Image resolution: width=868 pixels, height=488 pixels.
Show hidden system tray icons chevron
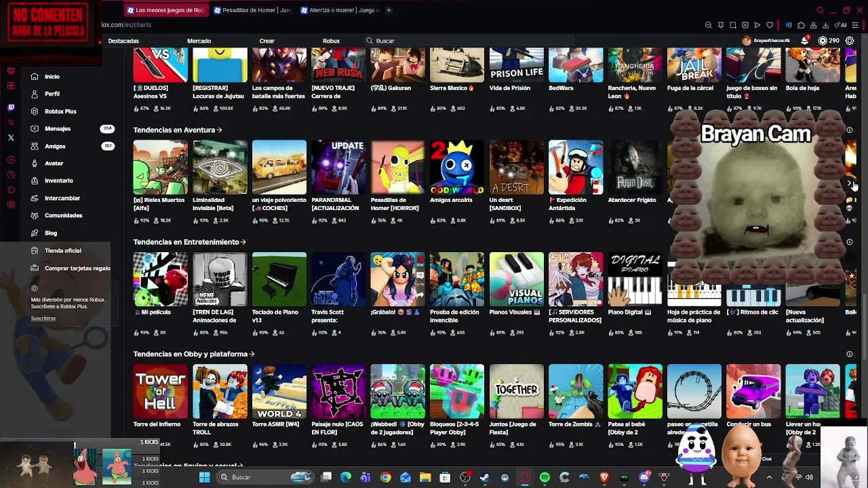pos(769,477)
